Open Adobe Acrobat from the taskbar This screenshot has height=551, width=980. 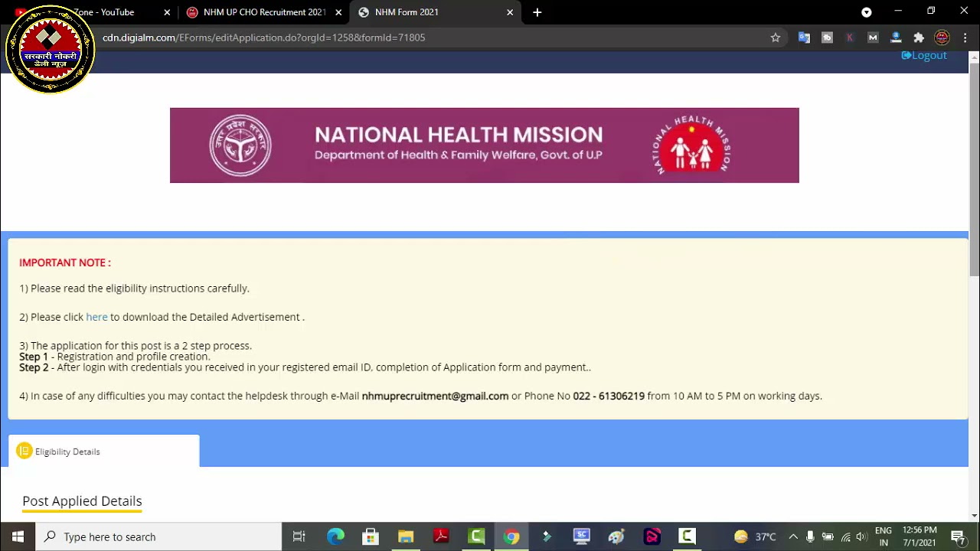[x=441, y=536]
